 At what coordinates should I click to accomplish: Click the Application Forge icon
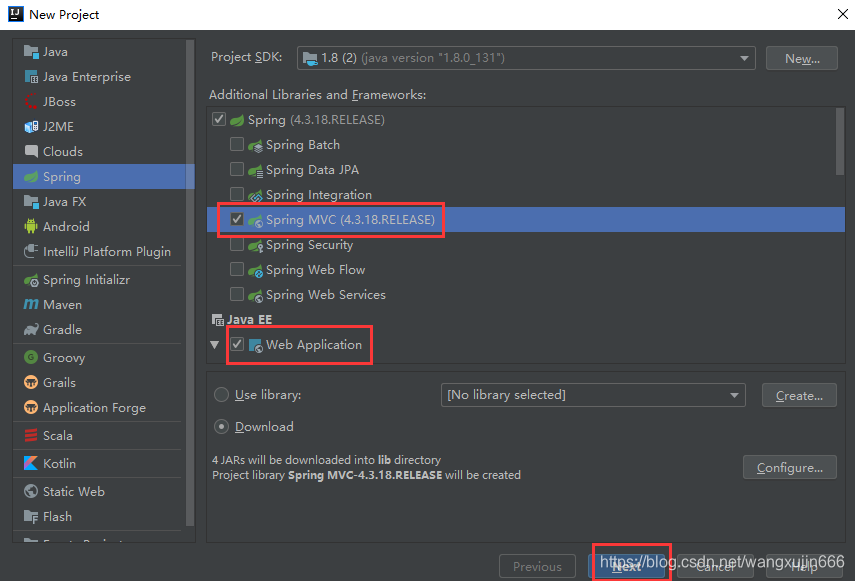coord(31,407)
